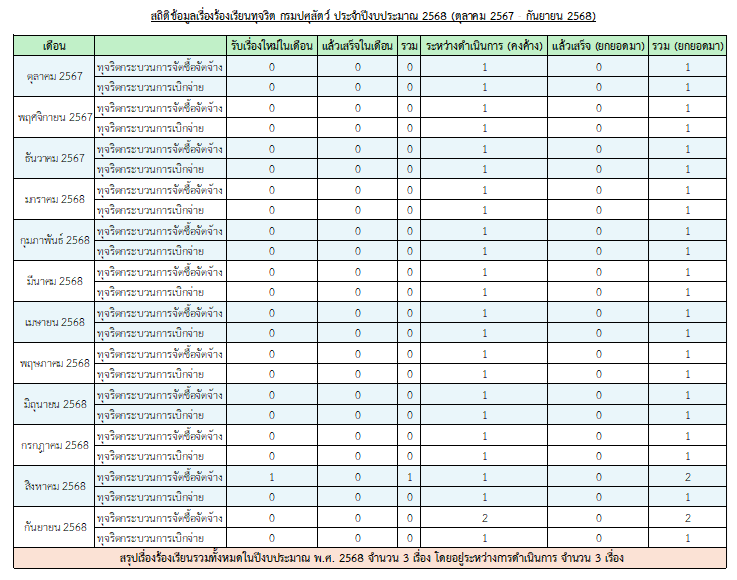Select "ทุจริตกระบวนการจัดซื้อจัดจ้าง" in the พฤศจิกายน 2567 rows
Screen dimensions: 737x580
(160, 108)
